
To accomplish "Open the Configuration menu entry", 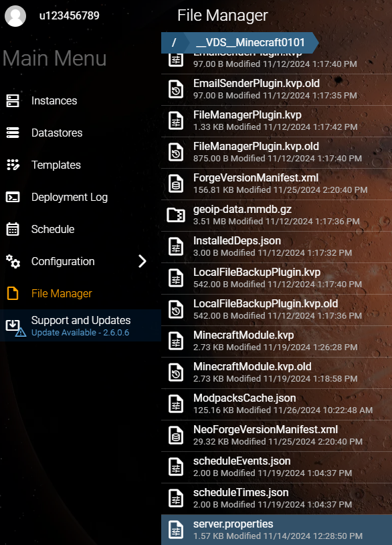I will pyautogui.click(x=63, y=261).
